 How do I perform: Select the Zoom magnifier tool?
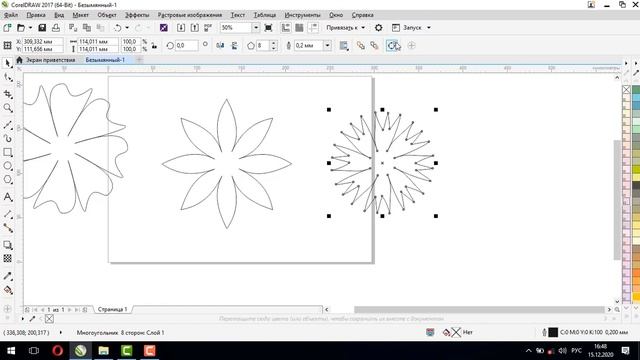pos(7,108)
